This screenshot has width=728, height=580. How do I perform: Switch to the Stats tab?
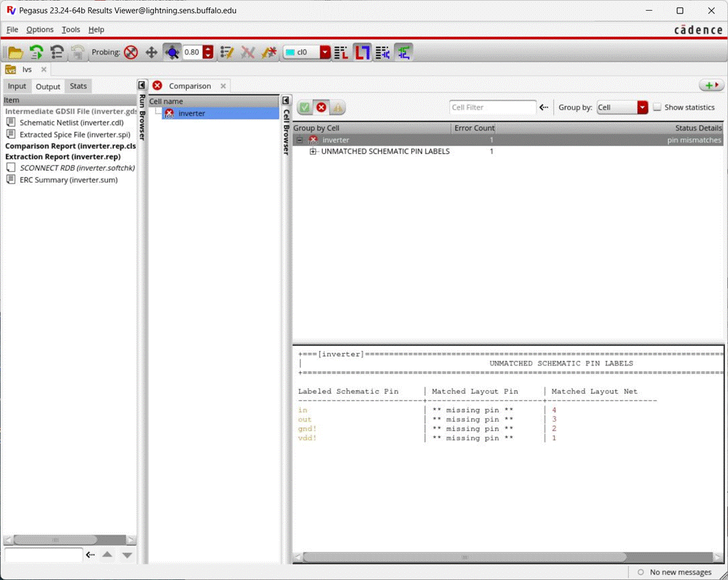tap(79, 86)
